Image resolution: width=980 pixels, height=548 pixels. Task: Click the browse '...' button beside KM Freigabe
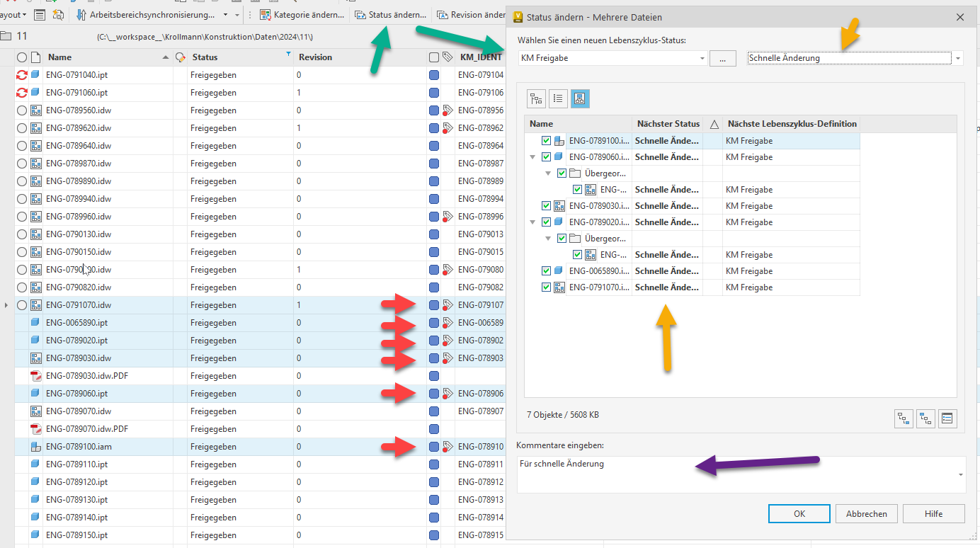pos(722,59)
